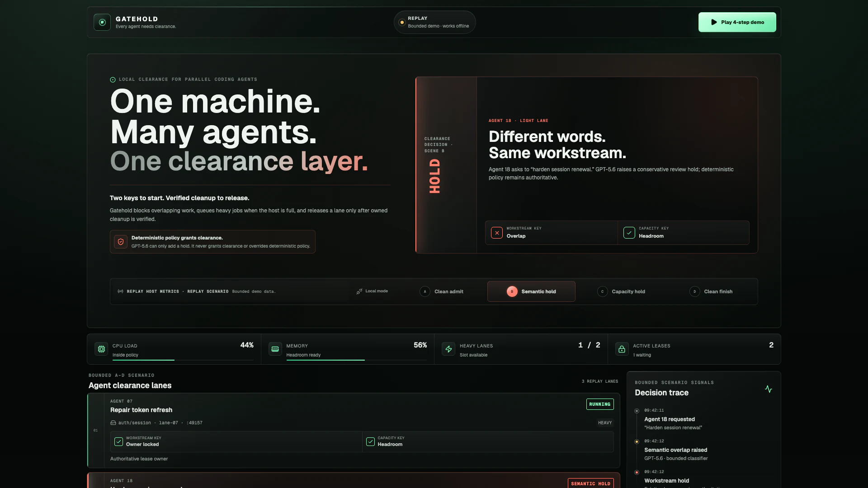Click the Agent 18 · Light Lane label
The height and width of the screenshot is (488, 868).
(x=518, y=121)
